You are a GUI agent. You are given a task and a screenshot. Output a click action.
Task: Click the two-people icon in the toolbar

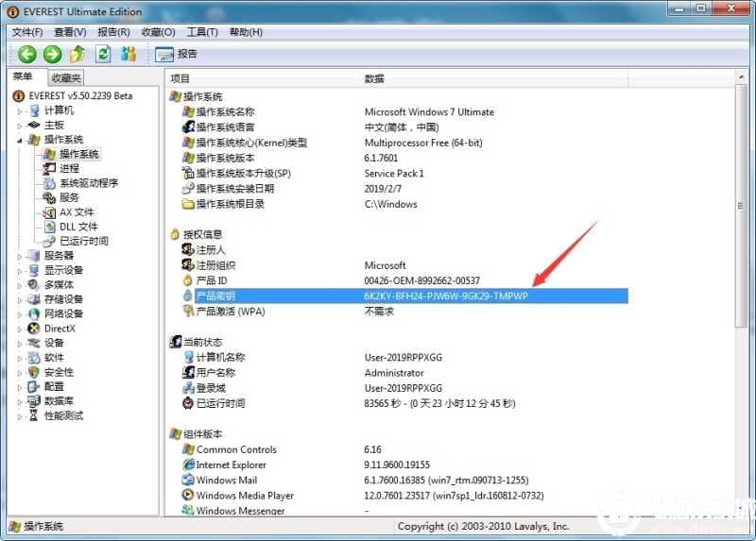click(129, 54)
